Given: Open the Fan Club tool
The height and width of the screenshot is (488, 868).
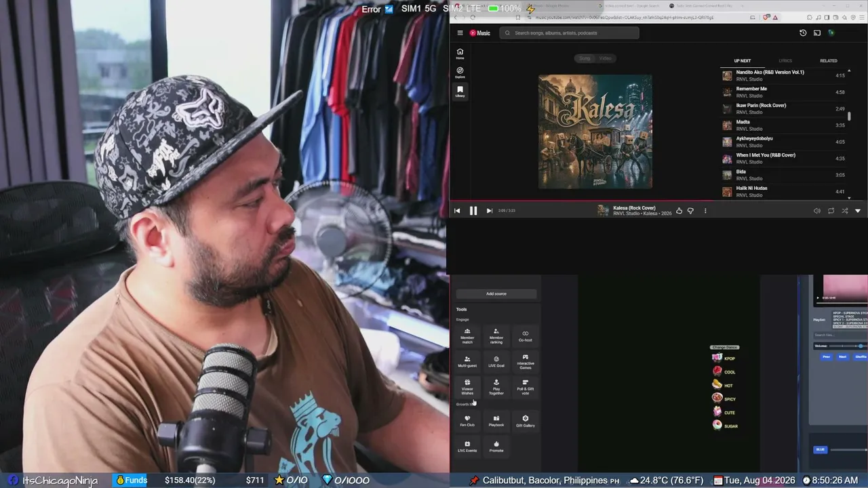Looking at the screenshot, I should [x=467, y=421].
